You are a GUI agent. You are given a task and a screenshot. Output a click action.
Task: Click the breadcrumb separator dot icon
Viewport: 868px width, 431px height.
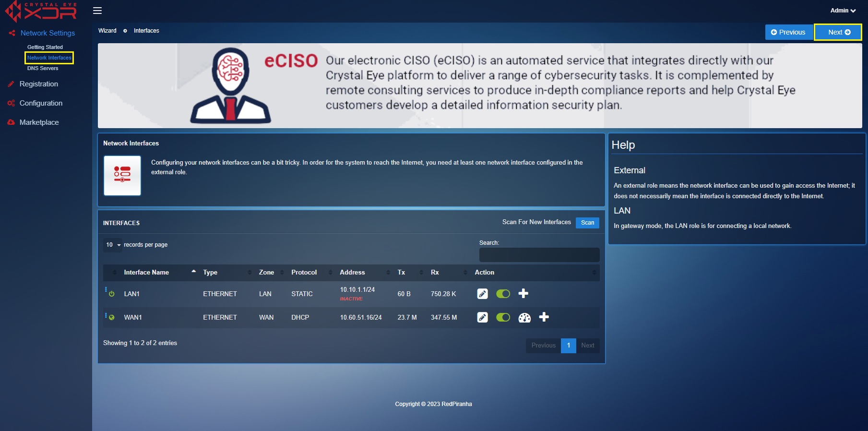[x=125, y=31]
